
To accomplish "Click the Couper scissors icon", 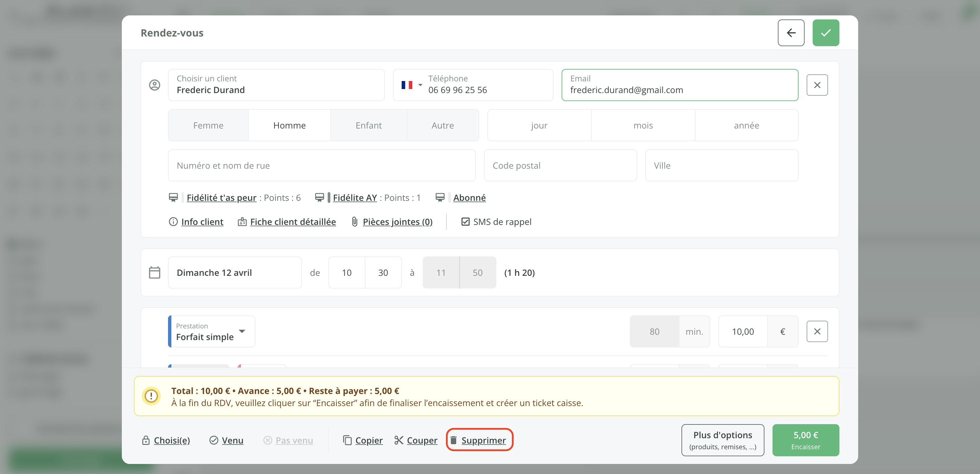I will click(398, 440).
